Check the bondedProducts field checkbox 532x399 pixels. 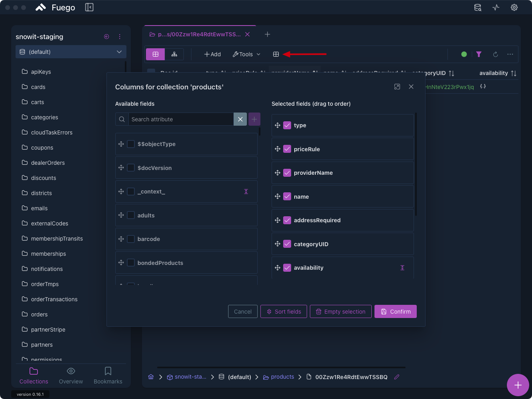131,263
